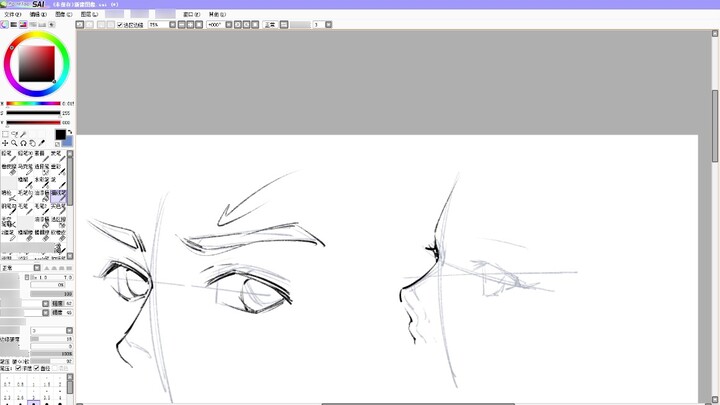Adjust the rainbow hue slider
Viewport: 720px width, 405px height.
pos(33,103)
